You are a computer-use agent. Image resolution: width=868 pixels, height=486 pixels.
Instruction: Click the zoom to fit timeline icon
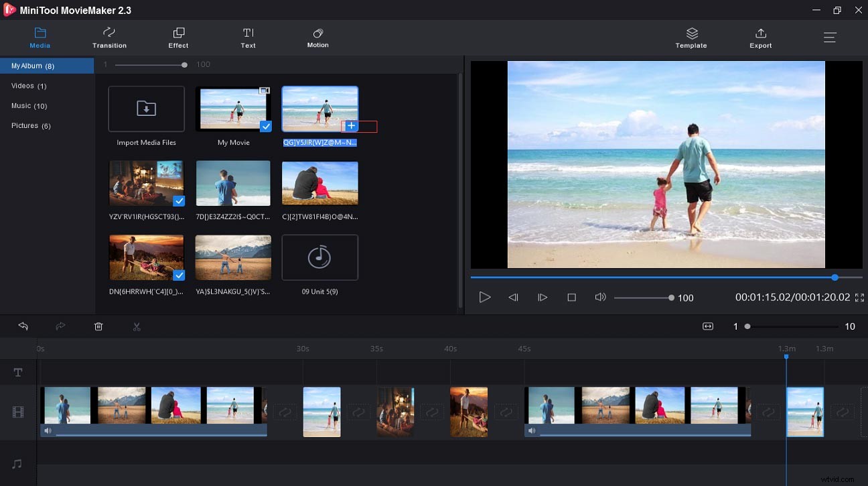pyautogui.click(x=707, y=326)
